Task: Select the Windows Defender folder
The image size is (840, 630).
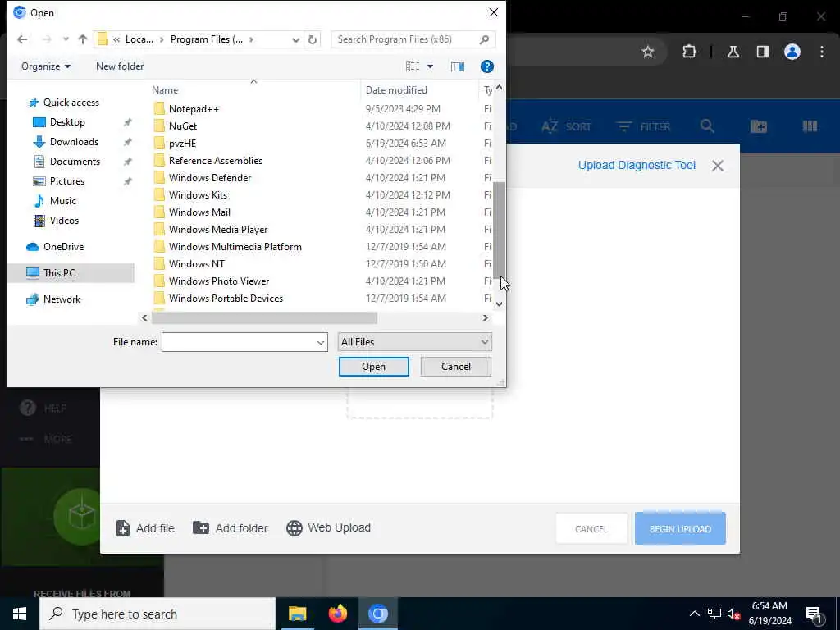Action: (x=210, y=177)
